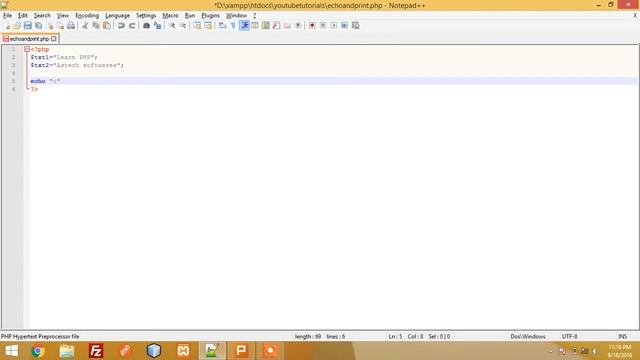The height and width of the screenshot is (360, 640).
Task: Close the echoandprint.php tab with its X
Action: point(54,39)
